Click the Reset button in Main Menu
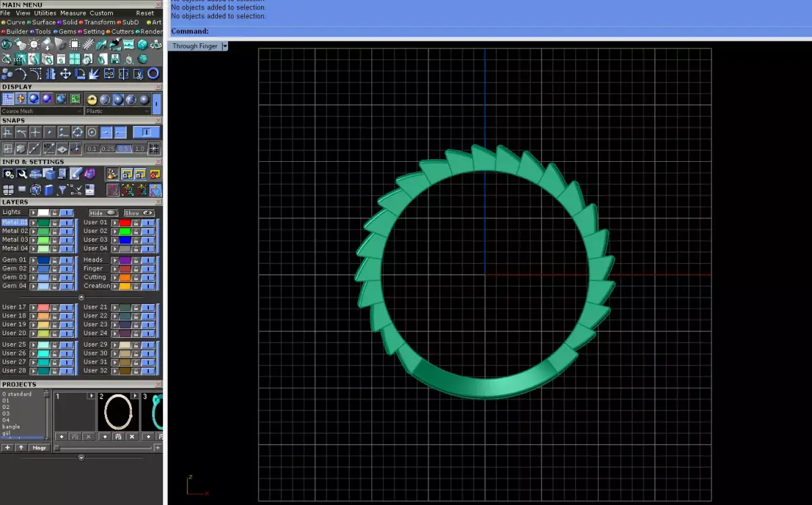812x505 pixels. (145, 13)
